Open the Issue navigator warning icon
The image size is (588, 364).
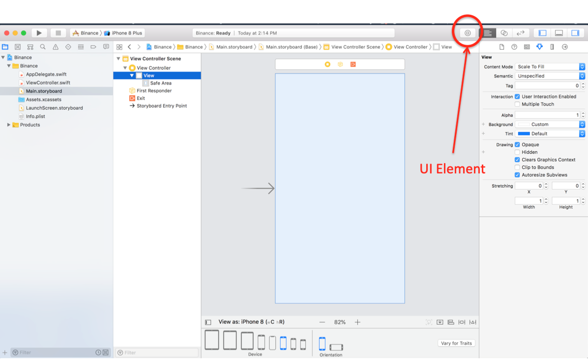click(56, 47)
